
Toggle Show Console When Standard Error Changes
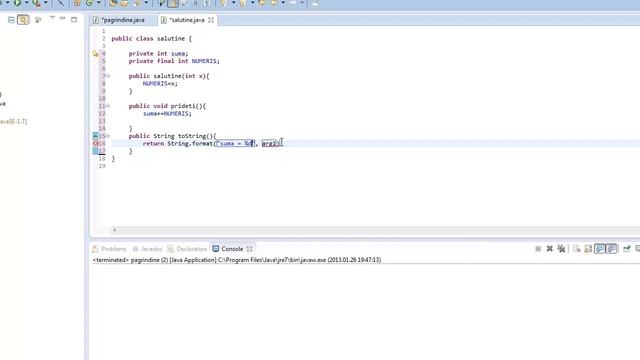(611, 249)
